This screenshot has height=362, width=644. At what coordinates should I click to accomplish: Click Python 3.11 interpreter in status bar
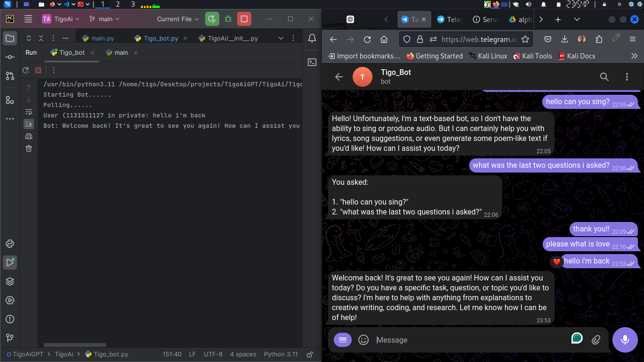[281, 354]
